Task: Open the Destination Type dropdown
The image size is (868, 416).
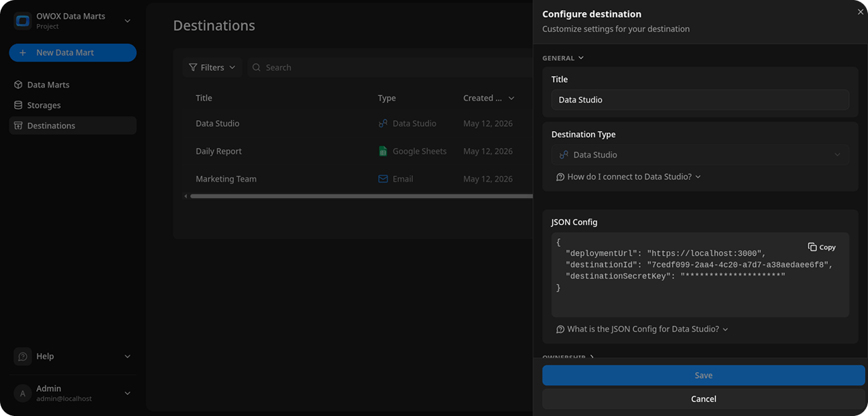Action: coord(700,154)
